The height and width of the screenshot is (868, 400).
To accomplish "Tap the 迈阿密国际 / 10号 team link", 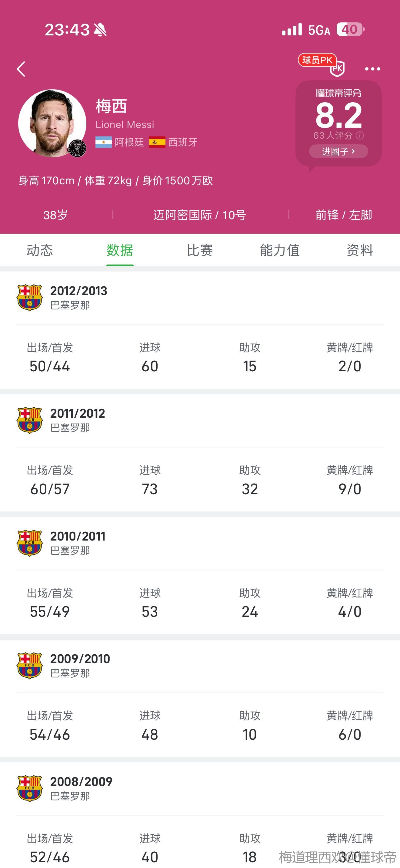I will click(x=200, y=215).
